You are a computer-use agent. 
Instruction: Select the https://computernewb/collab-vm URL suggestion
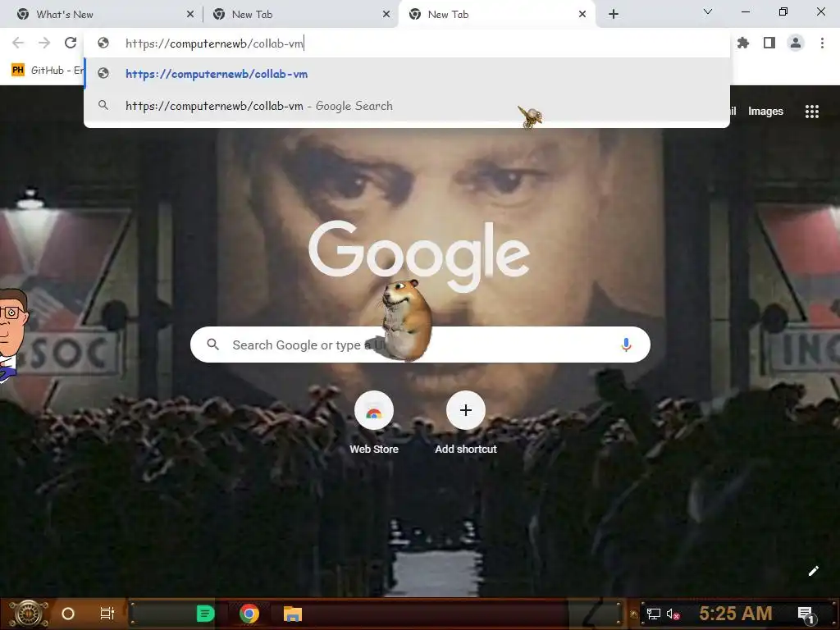point(407,74)
